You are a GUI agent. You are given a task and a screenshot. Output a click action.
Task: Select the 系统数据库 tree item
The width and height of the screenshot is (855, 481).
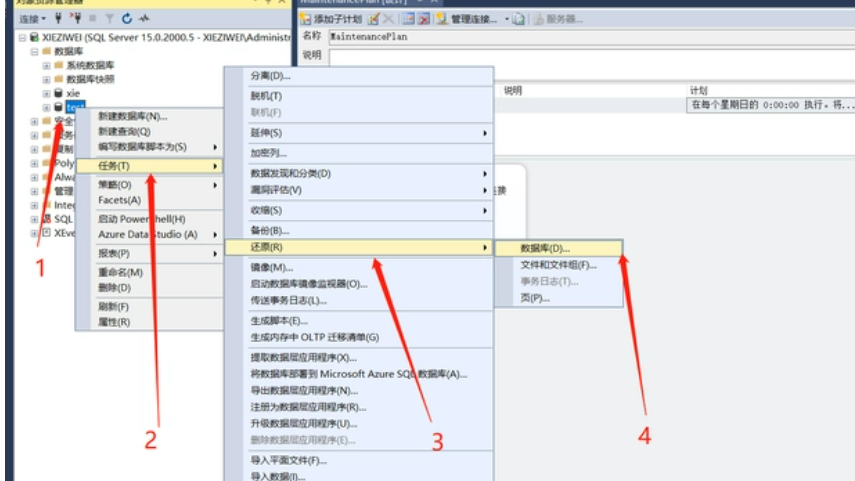(x=91, y=65)
